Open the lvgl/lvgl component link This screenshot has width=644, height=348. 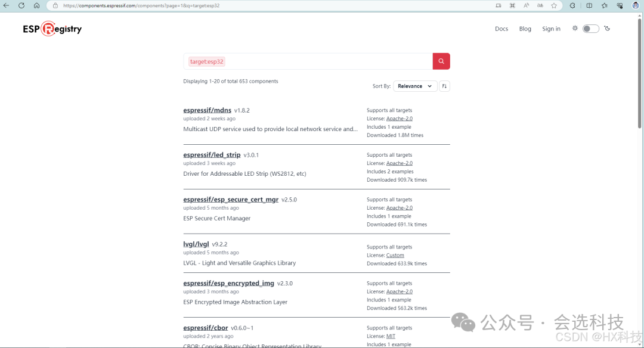pos(196,244)
